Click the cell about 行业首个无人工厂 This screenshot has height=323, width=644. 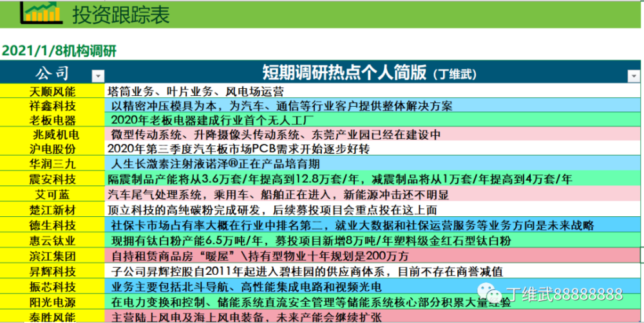(x=373, y=120)
